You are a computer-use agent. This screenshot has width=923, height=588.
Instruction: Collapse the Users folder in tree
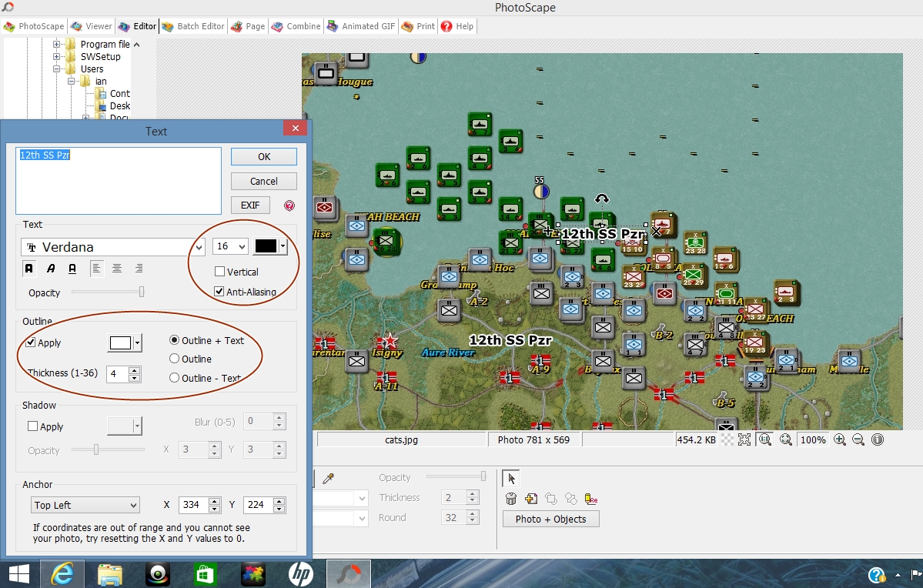(57, 68)
